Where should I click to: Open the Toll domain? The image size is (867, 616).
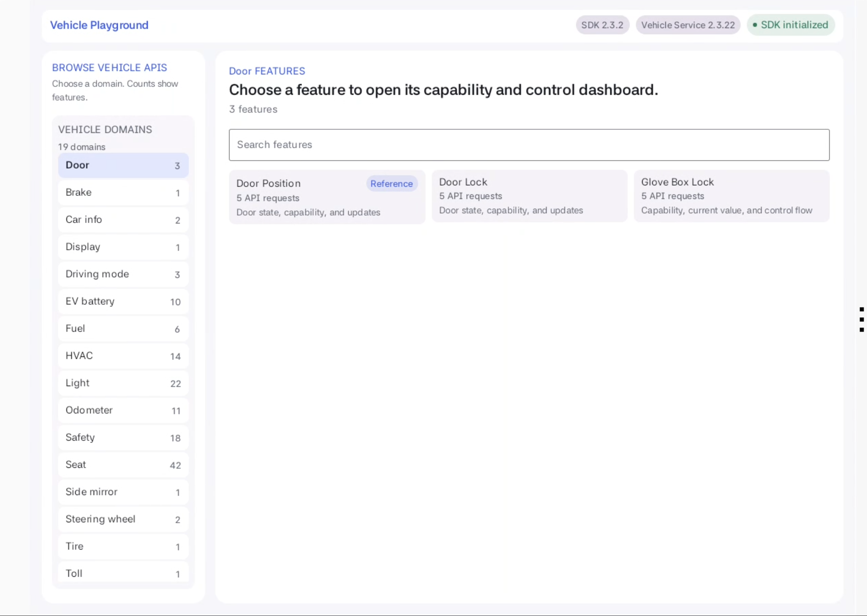(x=123, y=573)
